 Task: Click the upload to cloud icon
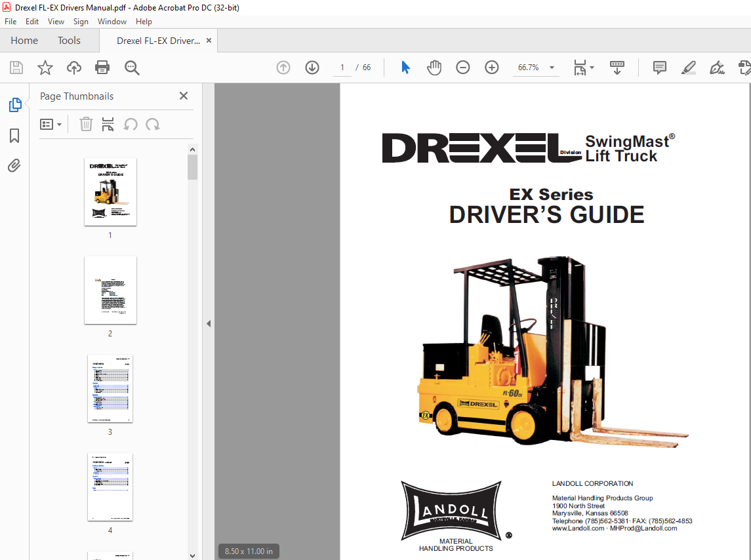(x=73, y=68)
